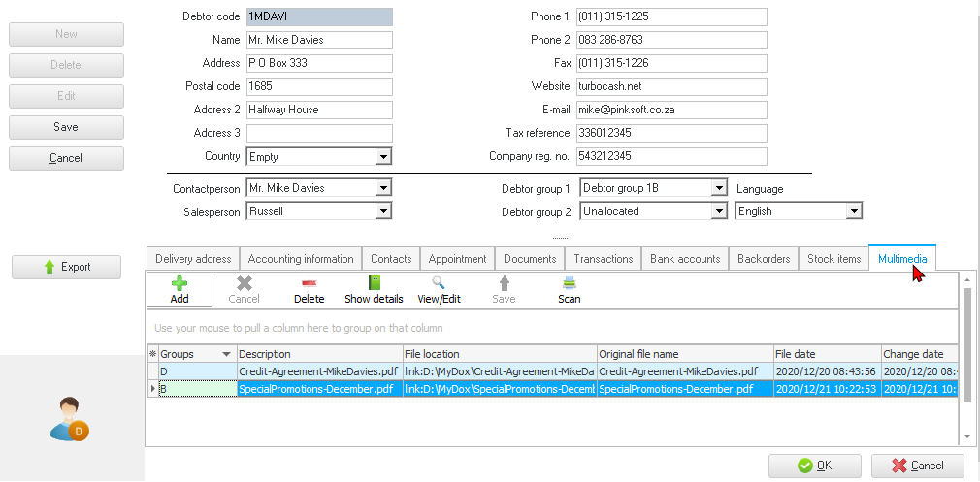The height and width of the screenshot is (482, 980).
Task: Confirm with the OK button
Action: tap(814, 466)
